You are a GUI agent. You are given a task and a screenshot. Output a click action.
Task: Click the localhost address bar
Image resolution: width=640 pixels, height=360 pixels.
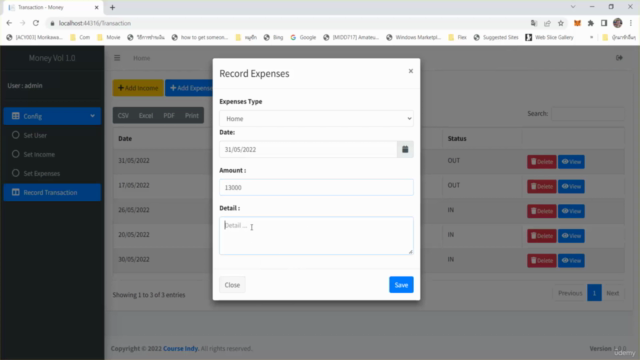pyautogui.click(x=286, y=23)
